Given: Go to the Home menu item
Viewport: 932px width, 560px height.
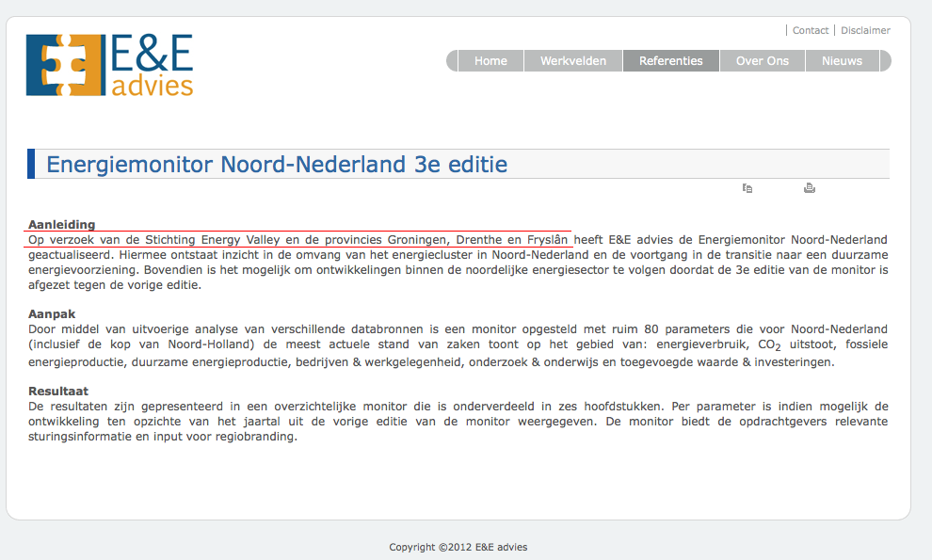Looking at the screenshot, I should [490, 61].
